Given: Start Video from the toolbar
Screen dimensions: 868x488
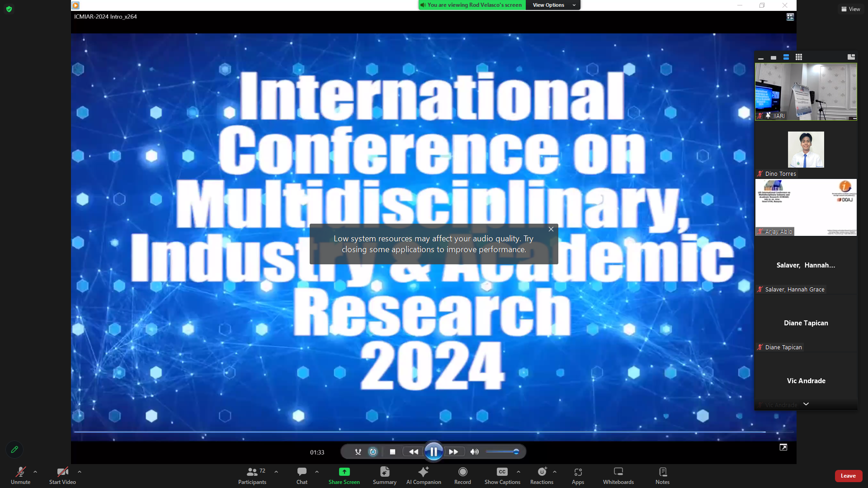Looking at the screenshot, I should pos(62,475).
